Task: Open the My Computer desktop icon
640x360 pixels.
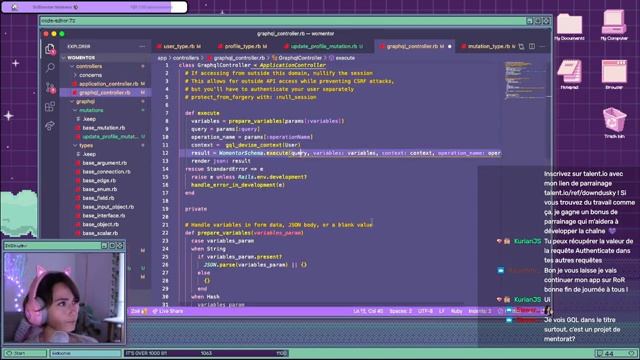Action: click(614, 25)
